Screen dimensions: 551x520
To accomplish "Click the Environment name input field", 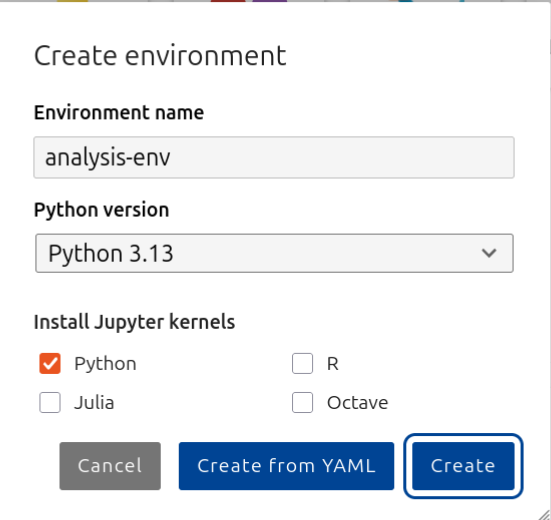I will pyautogui.click(x=274, y=157).
